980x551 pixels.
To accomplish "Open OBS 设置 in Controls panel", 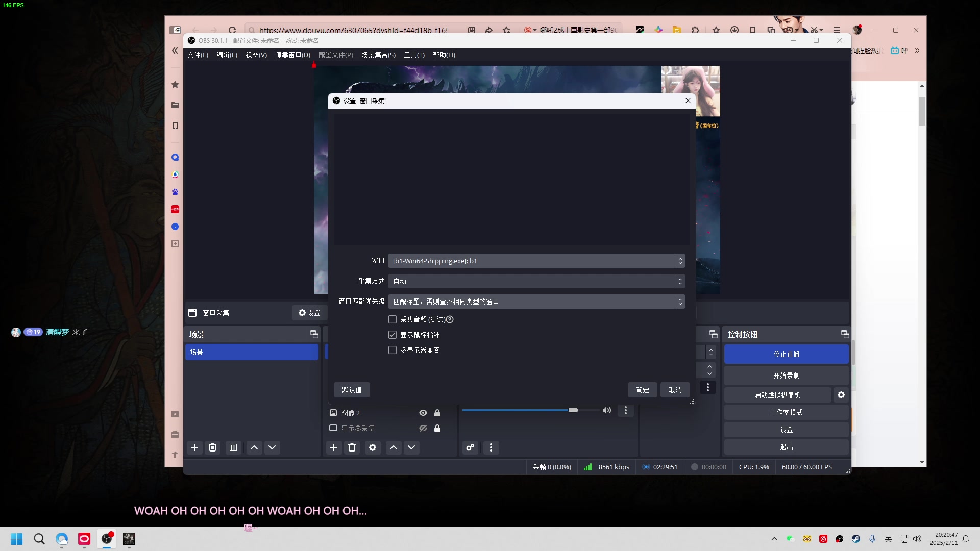I will 787,430.
